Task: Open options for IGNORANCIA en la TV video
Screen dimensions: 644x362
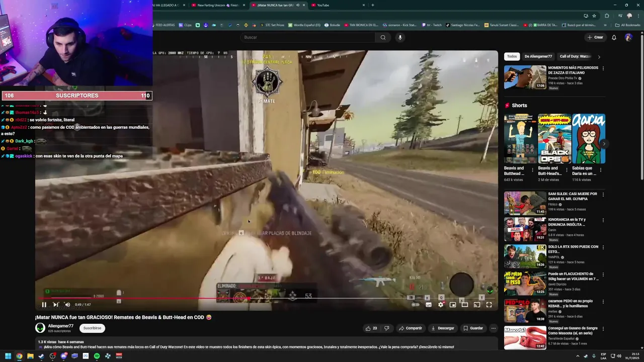Action: pyautogui.click(x=603, y=220)
